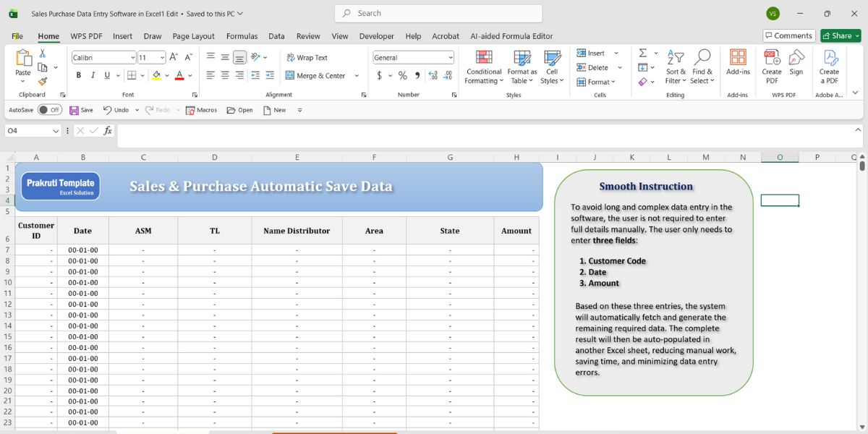
Task: Click the Format Painter brush icon
Action: 43,82
